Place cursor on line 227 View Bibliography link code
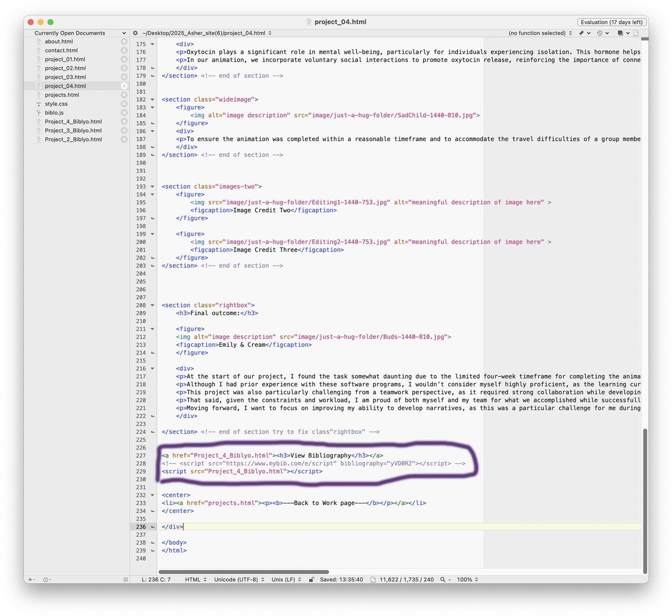 (x=273, y=456)
